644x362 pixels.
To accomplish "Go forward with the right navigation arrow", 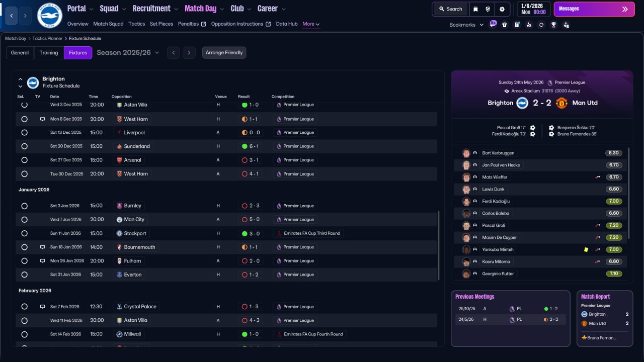I will (x=25, y=16).
